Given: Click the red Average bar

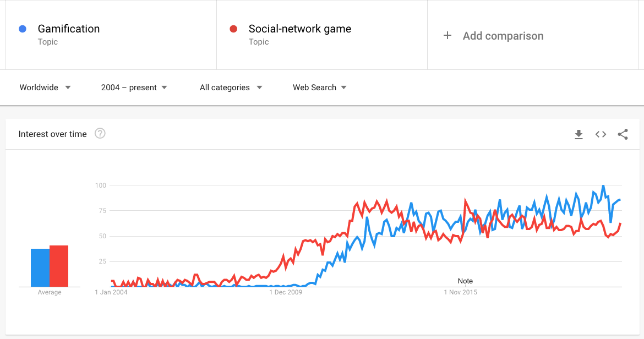Looking at the screenshot, I should pyautogui.click(x=59, y=266).
